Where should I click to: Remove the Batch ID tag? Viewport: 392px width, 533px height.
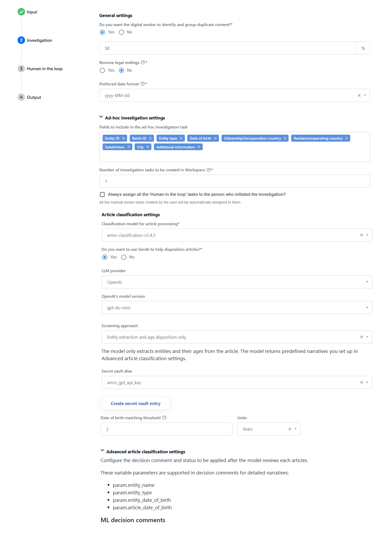pyautogui.click(x=150, y=138)
